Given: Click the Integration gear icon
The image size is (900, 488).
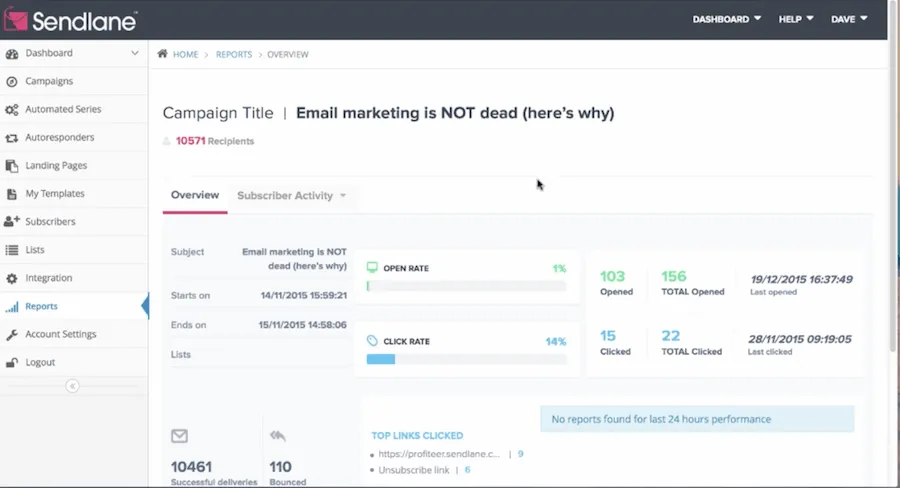Looking at the screenshot, I should (11, 278).
